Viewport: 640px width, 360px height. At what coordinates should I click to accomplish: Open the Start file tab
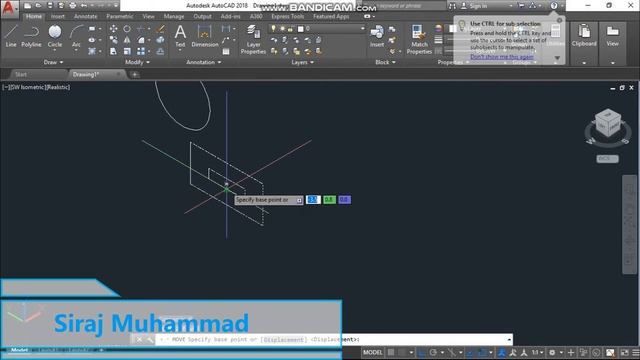[21, 74]
